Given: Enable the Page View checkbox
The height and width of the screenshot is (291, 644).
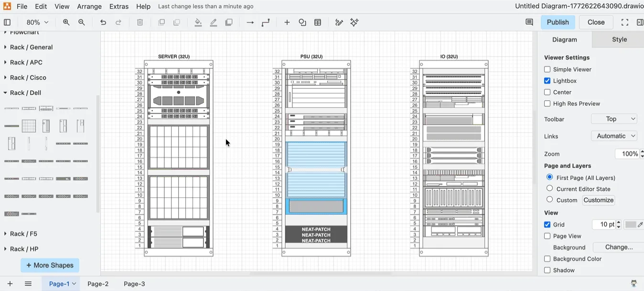Looking at the screenshot, I should [x=547, y=236].
